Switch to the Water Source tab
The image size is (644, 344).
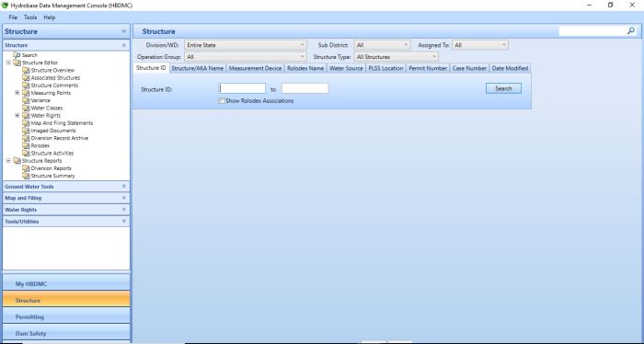(x=346, y=69)
